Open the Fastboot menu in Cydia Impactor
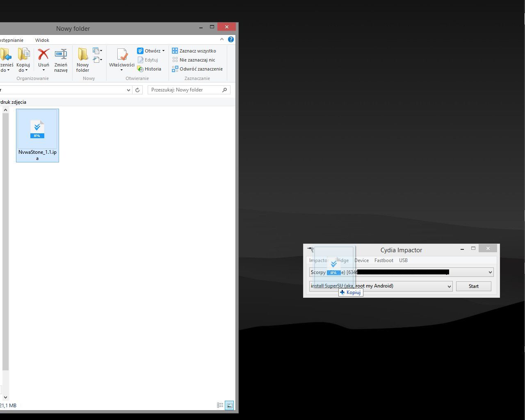This screenshot has height=420, width=525. click(x=383, y=260)
